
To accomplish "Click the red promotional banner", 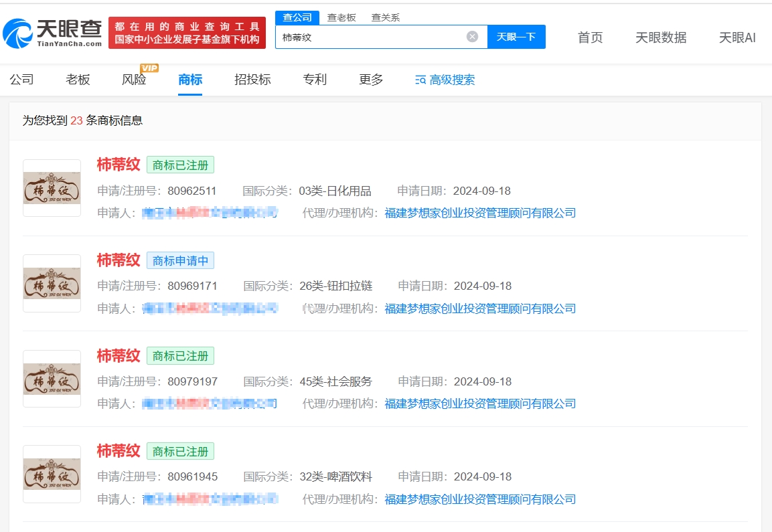I will 187,33.
